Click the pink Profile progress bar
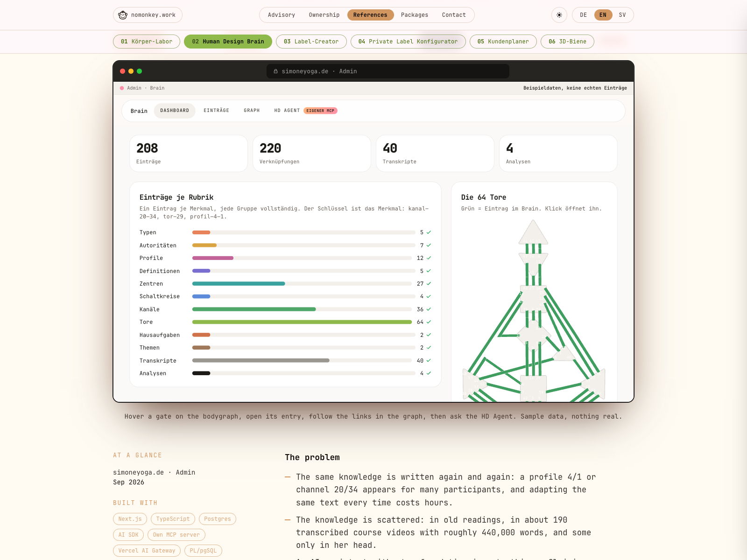The width and height of the screenshot is (747, 560). coord(213,258)
